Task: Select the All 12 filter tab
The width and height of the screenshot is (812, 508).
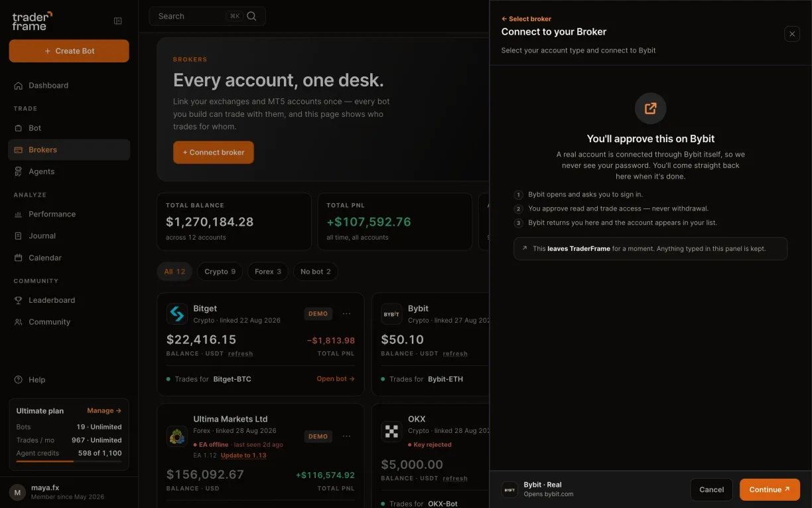Action: tap(175, 272)
